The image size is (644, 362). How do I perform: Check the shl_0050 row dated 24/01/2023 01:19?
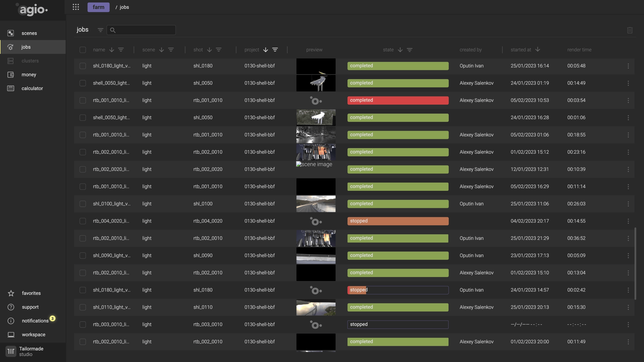click(x=83, y=83)
